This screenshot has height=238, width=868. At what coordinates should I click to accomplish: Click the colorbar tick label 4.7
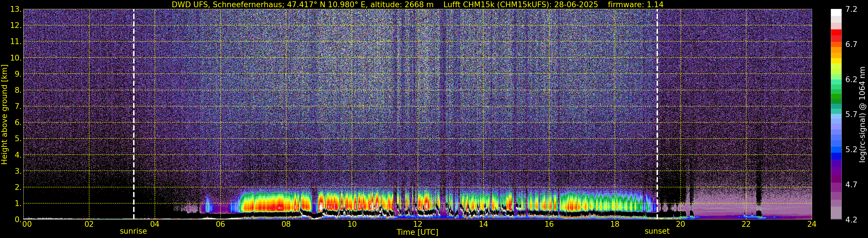point(851,185)
